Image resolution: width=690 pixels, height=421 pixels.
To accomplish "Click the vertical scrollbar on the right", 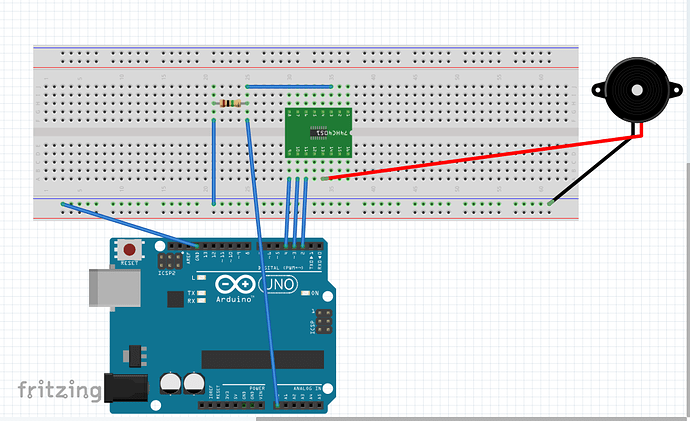I will pyautogui.click(x=688, y=289).
